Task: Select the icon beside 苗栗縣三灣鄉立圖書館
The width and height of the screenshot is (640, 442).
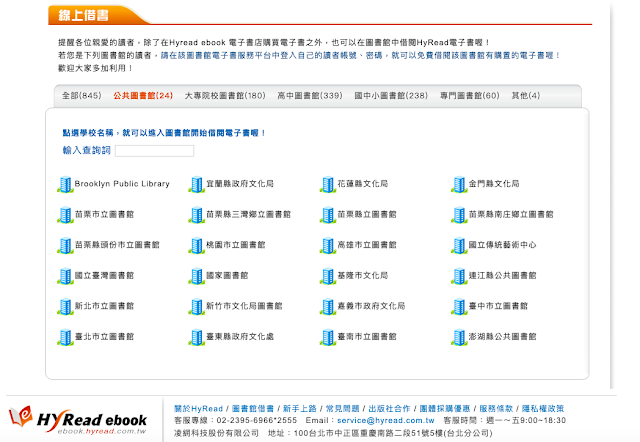Action: pos(196,215)
